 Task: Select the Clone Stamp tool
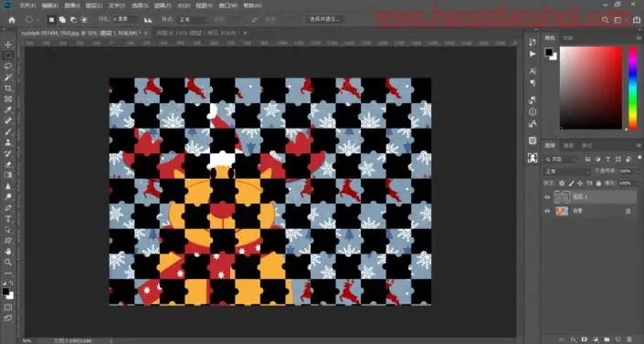[8, 142]
